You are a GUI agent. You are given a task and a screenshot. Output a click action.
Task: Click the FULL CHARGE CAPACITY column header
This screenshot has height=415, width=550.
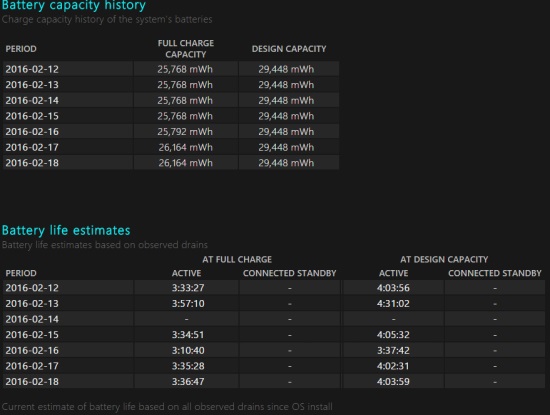pyautogui.click(x=186, y=49)
